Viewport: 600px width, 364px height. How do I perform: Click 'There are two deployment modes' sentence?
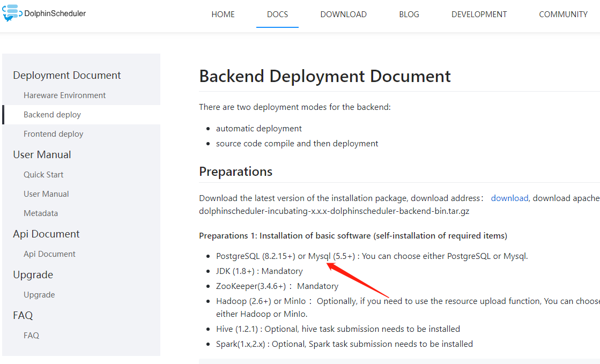click(295, 107)
